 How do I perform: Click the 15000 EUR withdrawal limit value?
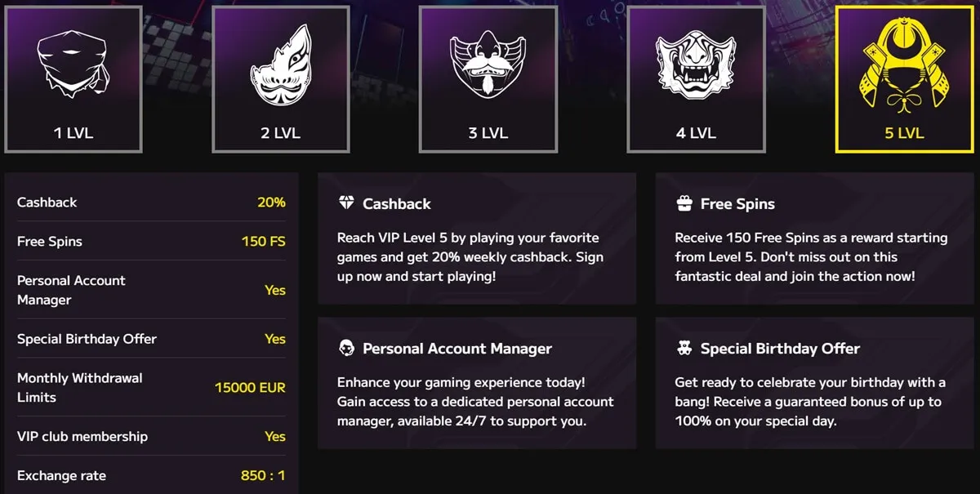(249, 387)
